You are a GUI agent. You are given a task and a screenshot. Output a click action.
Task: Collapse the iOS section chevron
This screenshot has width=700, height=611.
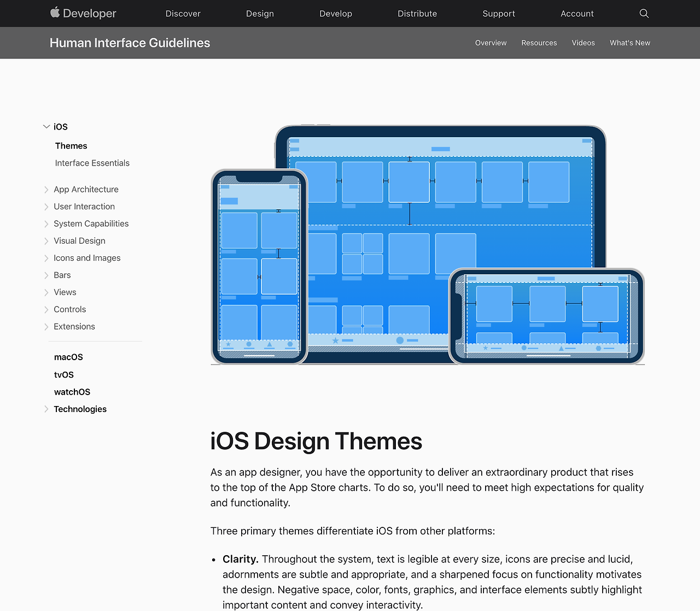coord(46,127)
